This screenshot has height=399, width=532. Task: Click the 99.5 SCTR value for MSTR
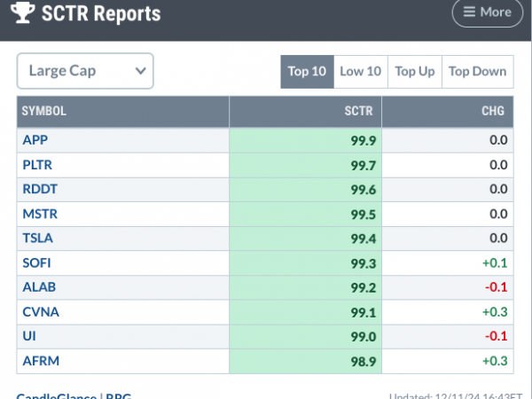[x=364, y=215]
